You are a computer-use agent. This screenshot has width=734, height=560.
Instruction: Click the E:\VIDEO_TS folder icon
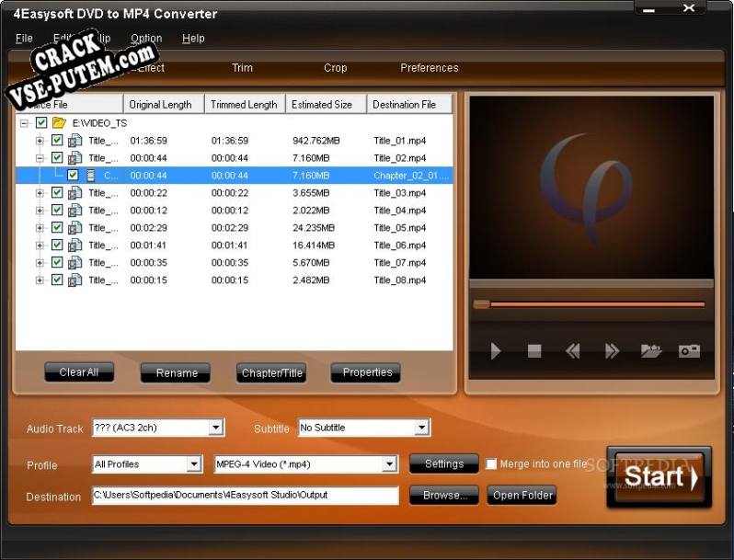pyautogui.click(x=59, y=122)
